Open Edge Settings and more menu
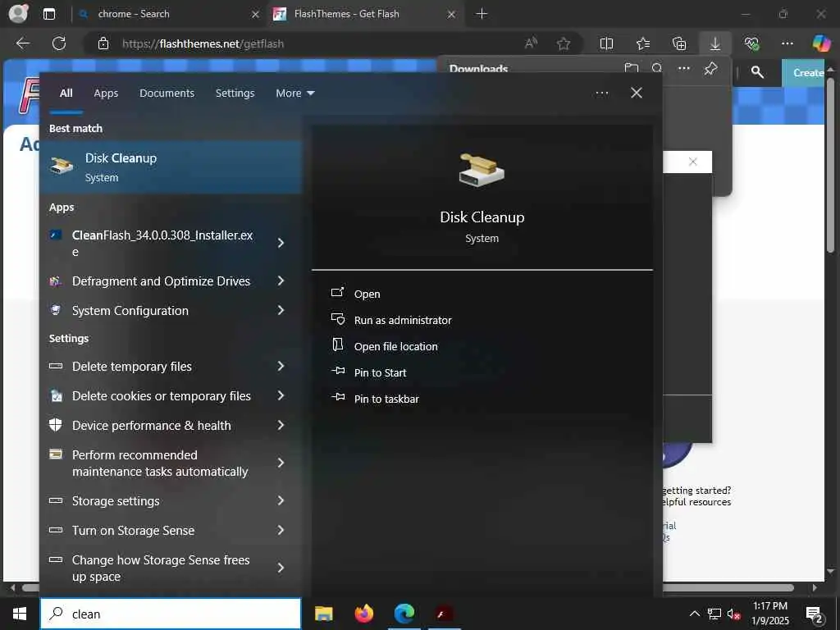This screenshot has height=630, width=840. [x=787, y=43]
